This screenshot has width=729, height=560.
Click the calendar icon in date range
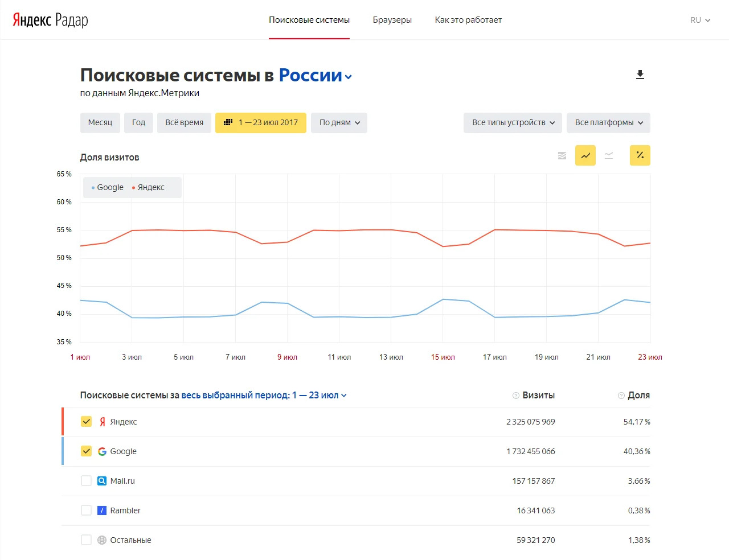[x=228, y=122]
